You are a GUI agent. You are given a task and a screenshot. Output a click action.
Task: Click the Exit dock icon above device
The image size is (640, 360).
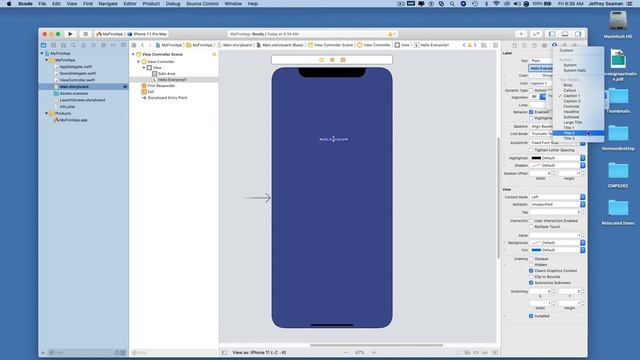pos(343,60)
